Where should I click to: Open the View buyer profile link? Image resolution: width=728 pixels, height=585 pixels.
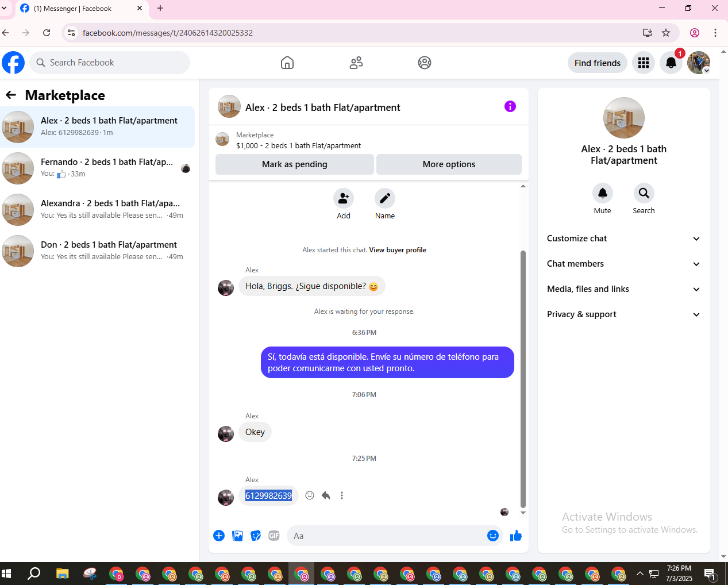398,250
